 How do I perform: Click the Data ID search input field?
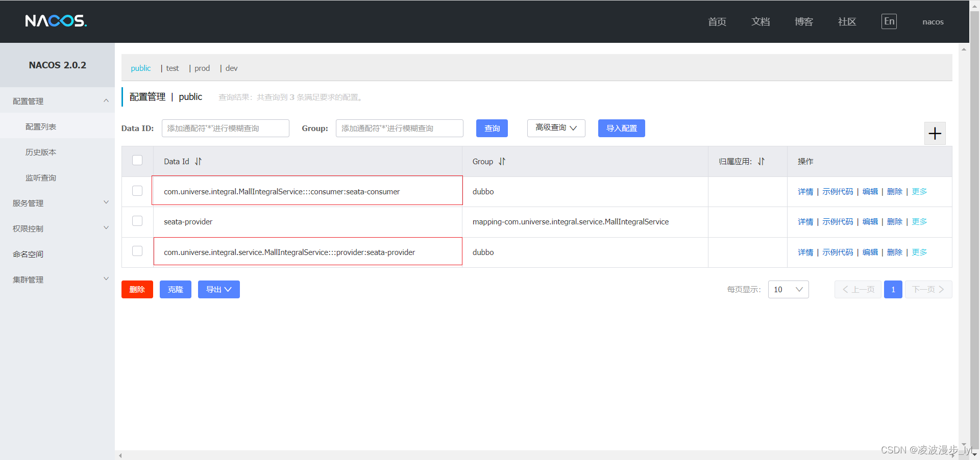click(225, 129)
